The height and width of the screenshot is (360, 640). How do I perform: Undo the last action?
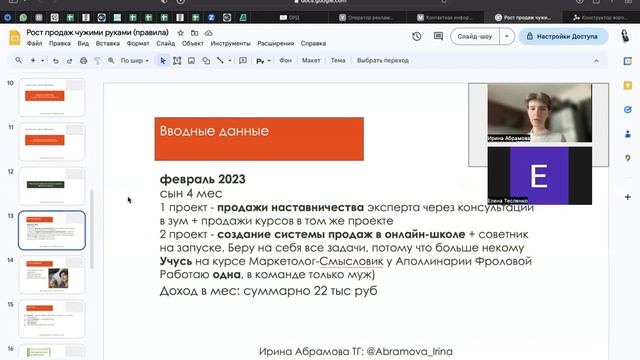click(x=56, y=61)
